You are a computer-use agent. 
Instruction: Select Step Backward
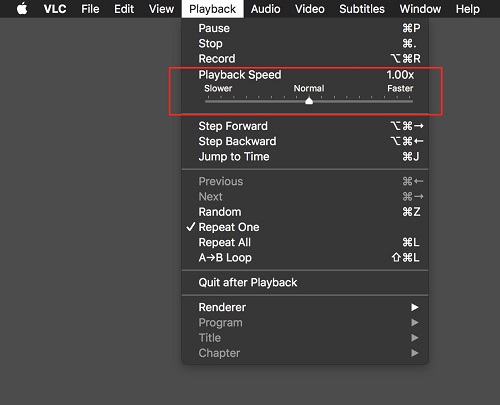click(x=305, y=141)
